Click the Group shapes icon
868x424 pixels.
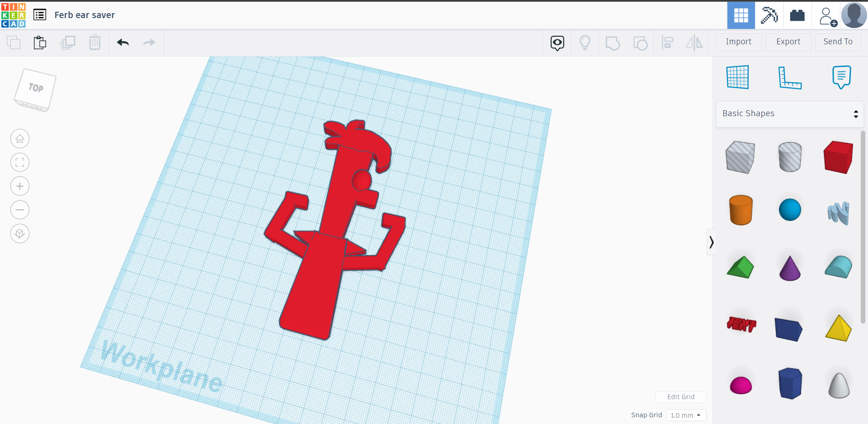coord(613,43)
